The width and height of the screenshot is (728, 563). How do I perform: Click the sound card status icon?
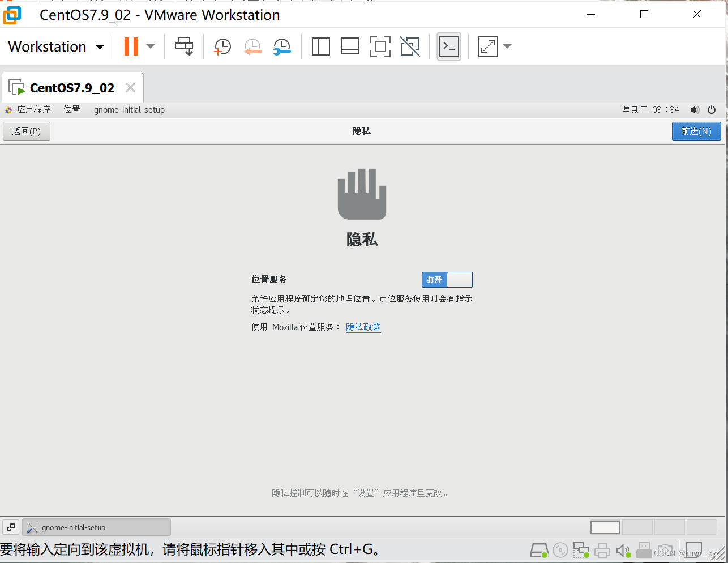[623, 551]
